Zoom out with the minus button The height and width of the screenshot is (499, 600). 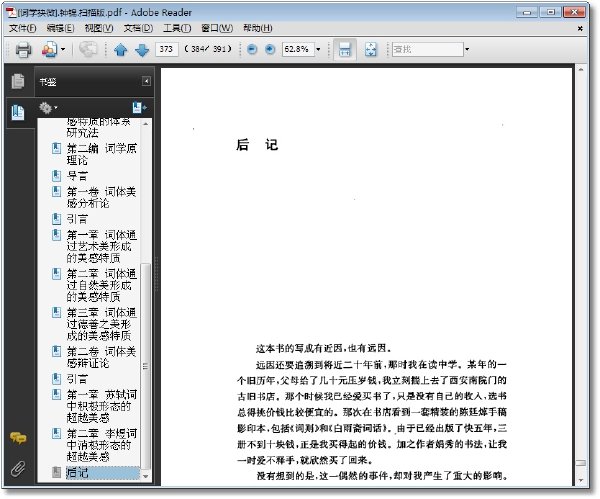pyautogui.click(x=252, y=49)
